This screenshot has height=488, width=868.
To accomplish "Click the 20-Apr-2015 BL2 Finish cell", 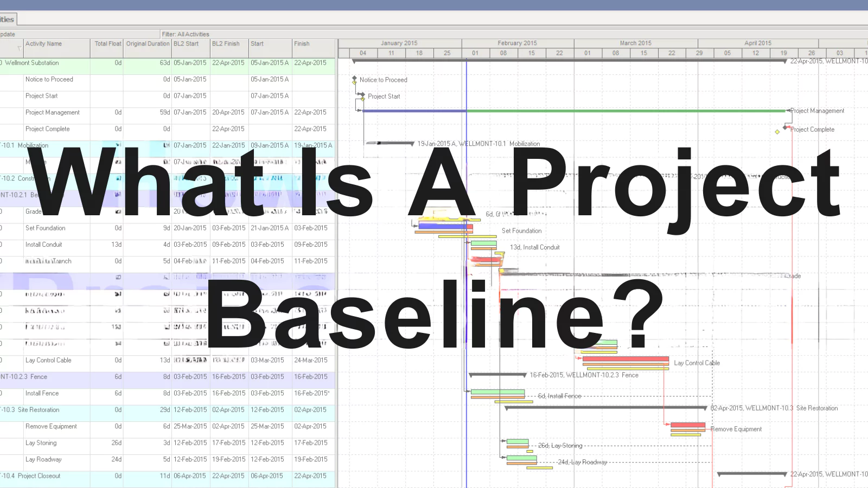I will click(228, 113).
